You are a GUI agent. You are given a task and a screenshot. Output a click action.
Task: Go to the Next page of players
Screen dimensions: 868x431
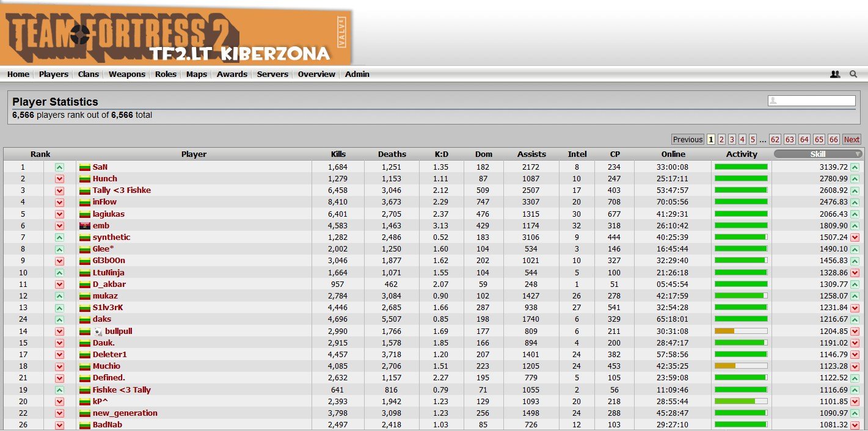[x=852, y=139]
